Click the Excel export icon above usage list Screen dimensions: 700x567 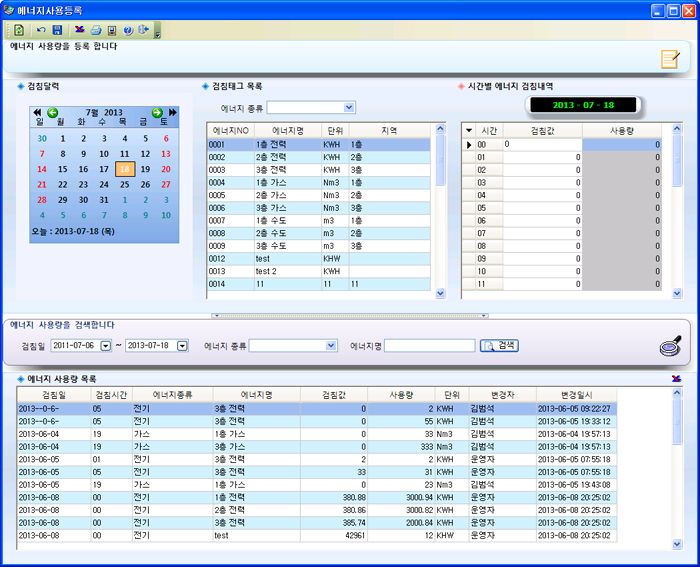(x=677, y=378)
